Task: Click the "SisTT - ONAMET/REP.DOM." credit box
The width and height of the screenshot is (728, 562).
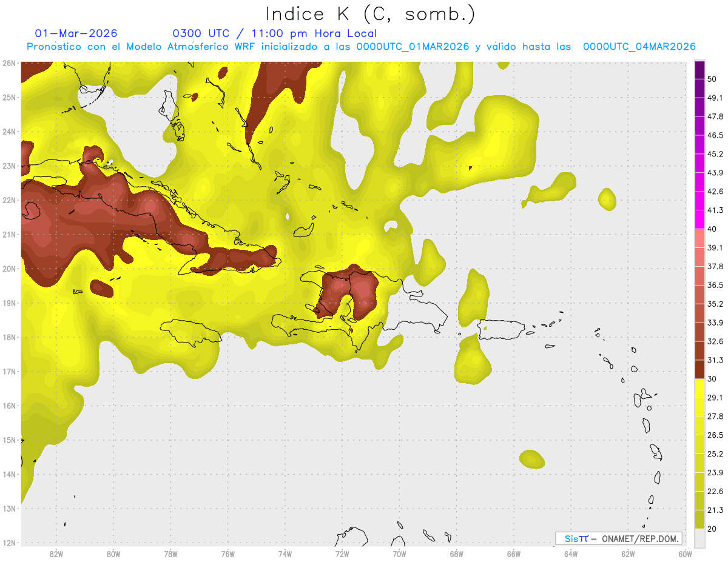Action: 618,538
